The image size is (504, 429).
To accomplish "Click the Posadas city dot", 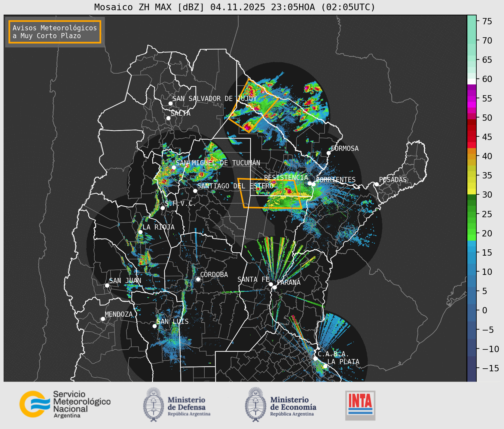I will [x=377, y=184].
